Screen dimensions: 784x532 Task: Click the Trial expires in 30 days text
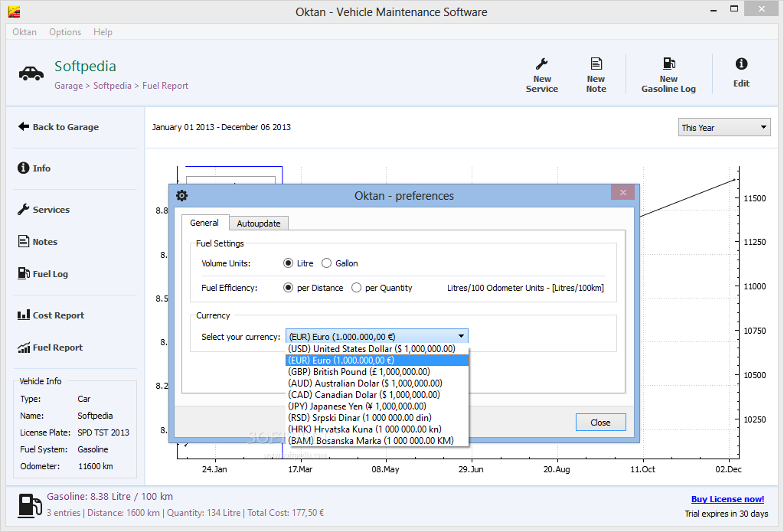pos(727,514)
